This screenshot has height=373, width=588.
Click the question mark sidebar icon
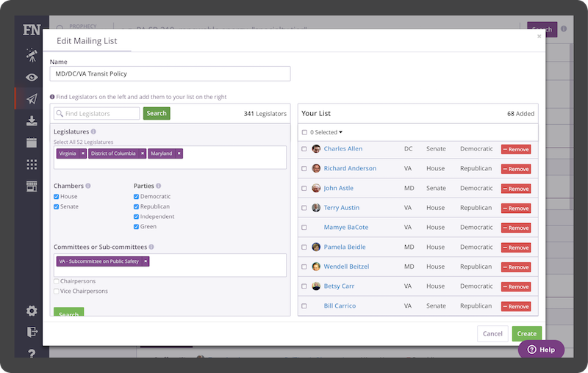pyautogui.click(x=32, y=353)
